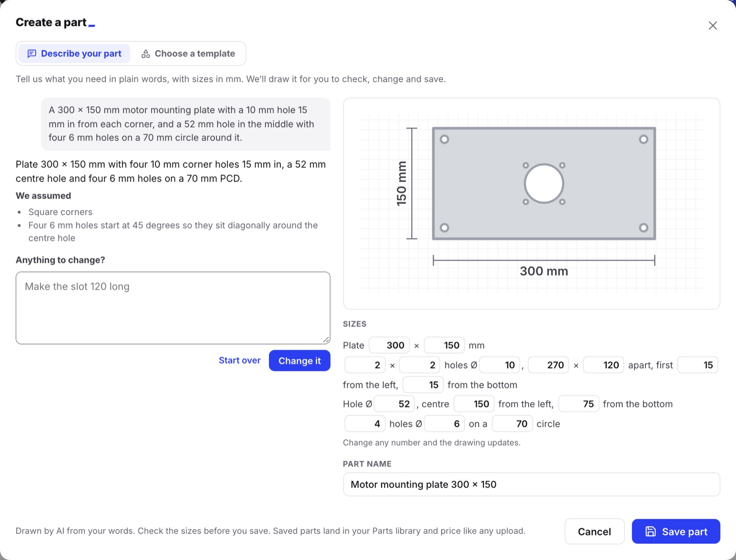Edit the hole spacing field showing 120
This screenshot has width=736, height=560.
point(604,365)
